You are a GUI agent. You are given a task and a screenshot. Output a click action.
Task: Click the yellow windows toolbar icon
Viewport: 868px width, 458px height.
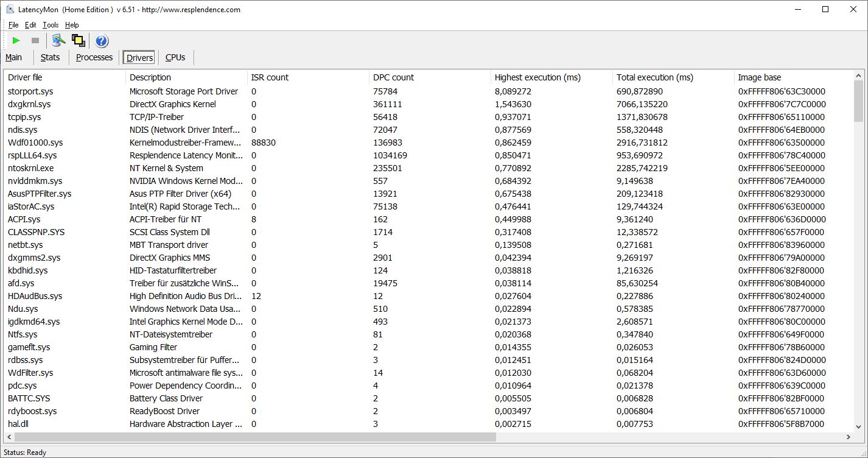pos(78,41)
